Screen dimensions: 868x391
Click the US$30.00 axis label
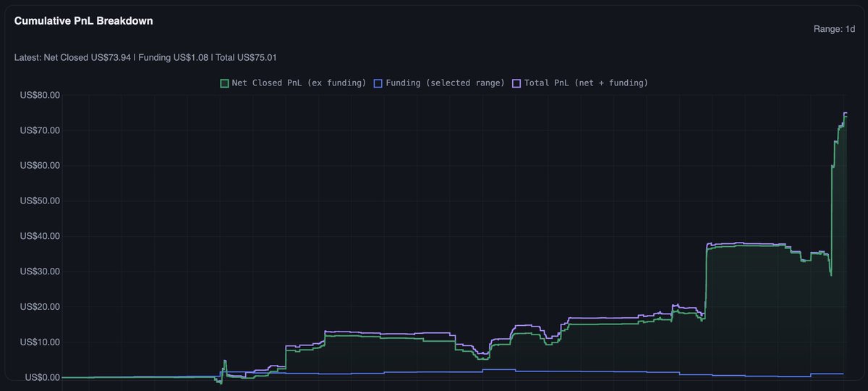40,272
